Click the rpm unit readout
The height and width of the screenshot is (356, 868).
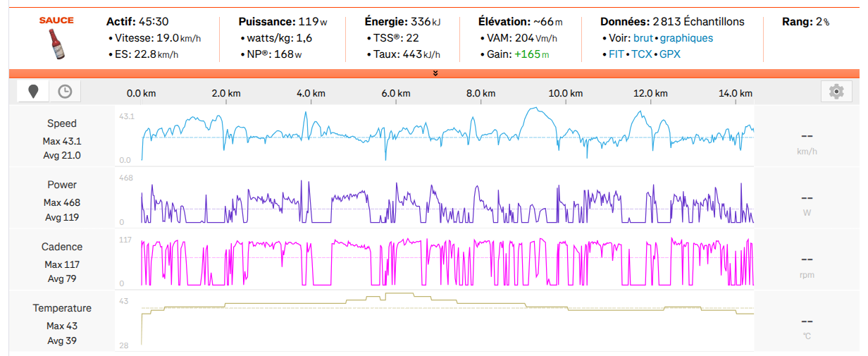click(807, 275)
